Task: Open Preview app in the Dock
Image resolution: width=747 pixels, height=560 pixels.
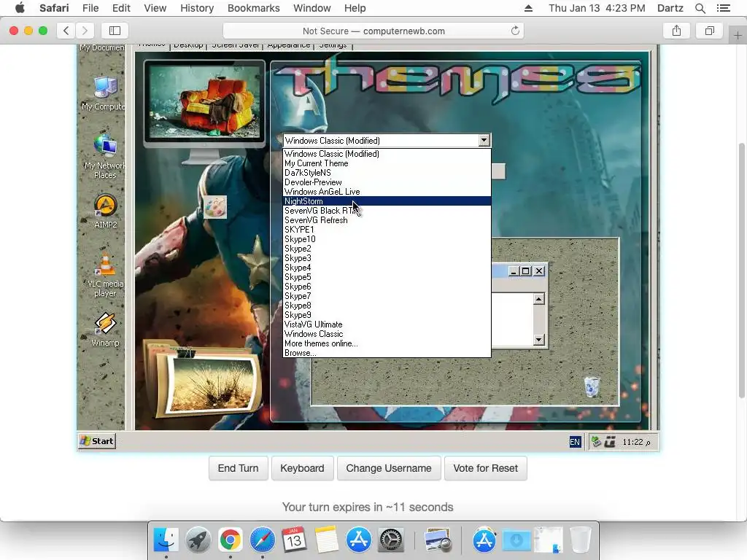Action: point(438,540)
